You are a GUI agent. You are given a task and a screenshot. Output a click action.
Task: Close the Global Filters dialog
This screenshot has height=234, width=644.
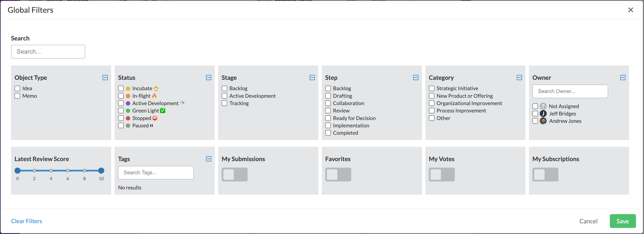pyautogui.click(x=631, y=10)
